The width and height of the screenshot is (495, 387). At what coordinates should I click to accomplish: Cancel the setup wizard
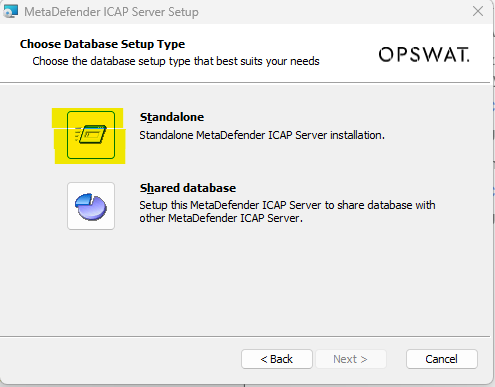(x=442, y=359)
